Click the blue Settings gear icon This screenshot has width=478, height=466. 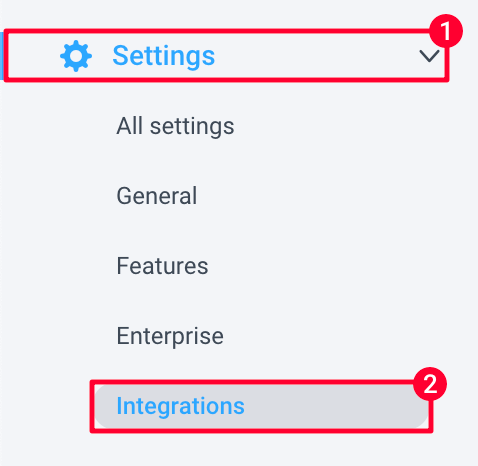click(76, 56)
